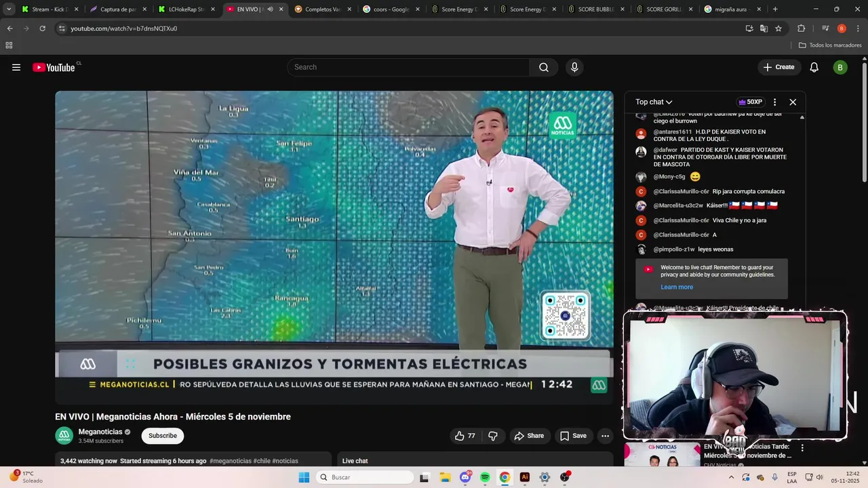Reload the page in Chrome

click(42, 28)
